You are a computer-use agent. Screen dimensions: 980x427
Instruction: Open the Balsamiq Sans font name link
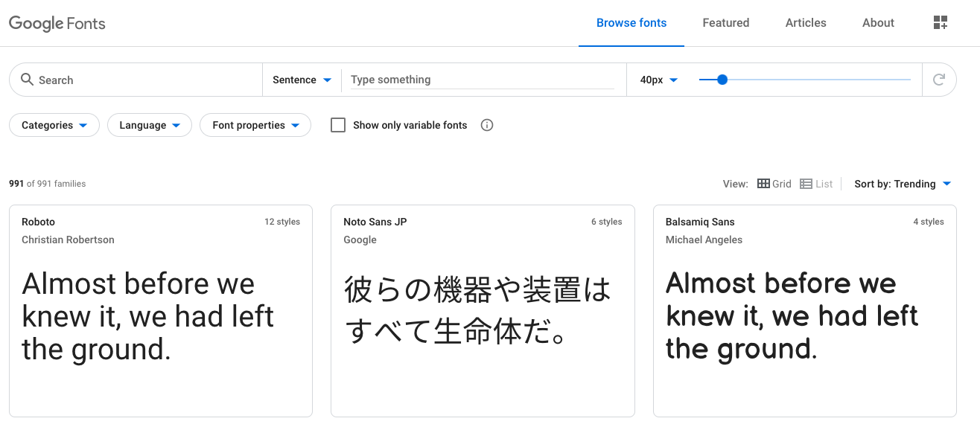(x=700, y=222)
